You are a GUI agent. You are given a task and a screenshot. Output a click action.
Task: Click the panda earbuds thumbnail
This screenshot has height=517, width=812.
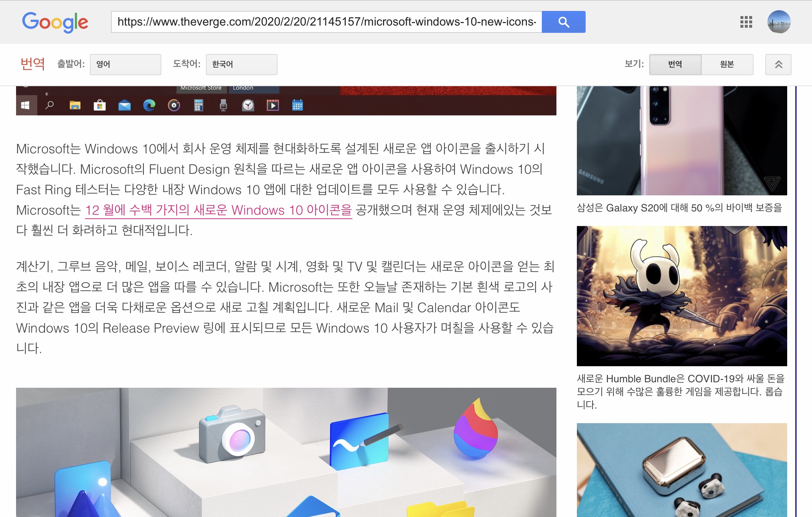[x=682, y=470]
